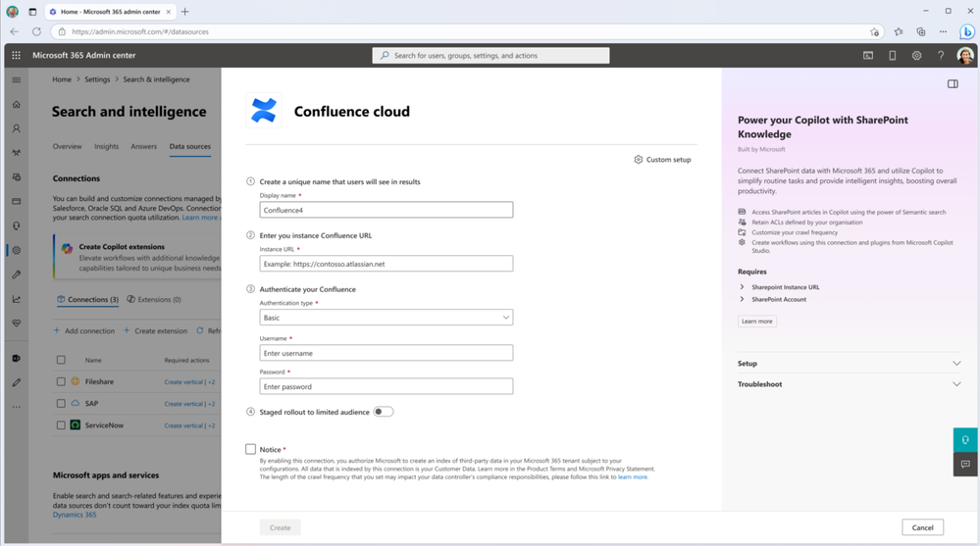The height and width of the screenshot is (546, 980).
Task: Expand the Setup section
Action: 849,364
